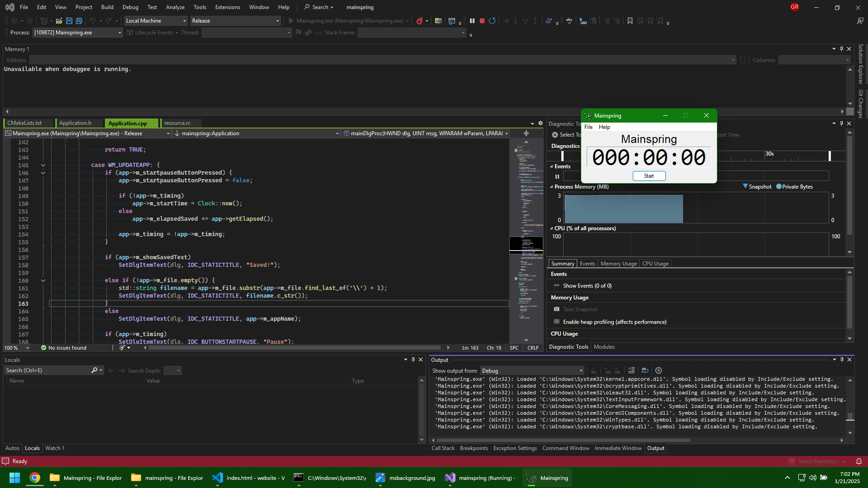Save all files with the Save All icon

point(79,21)
